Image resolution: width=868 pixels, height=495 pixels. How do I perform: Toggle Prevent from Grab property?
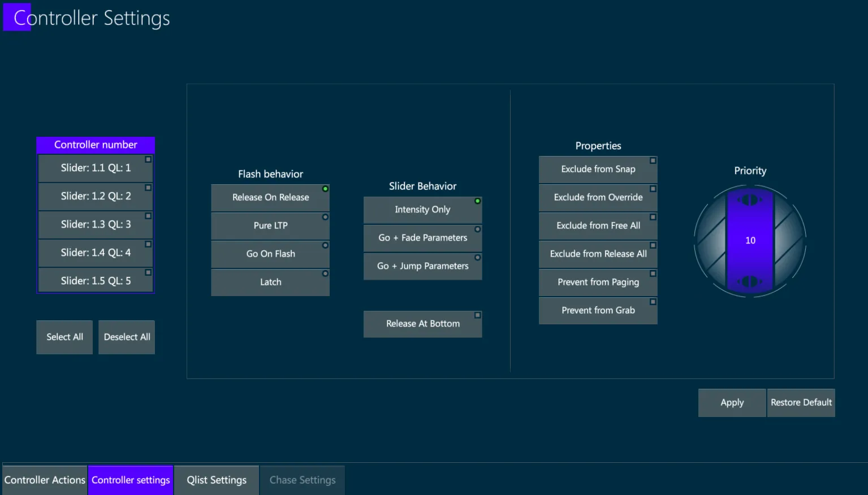click(598, 310)
